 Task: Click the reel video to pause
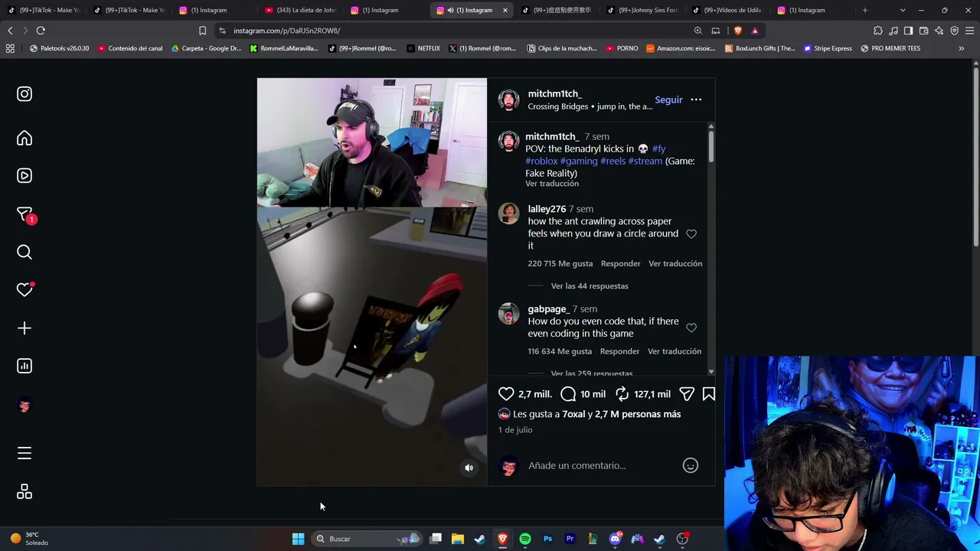[371, 282]
